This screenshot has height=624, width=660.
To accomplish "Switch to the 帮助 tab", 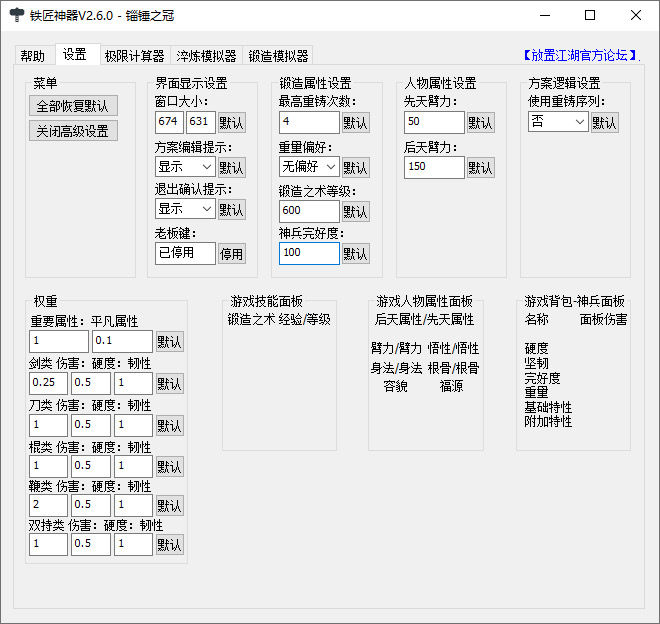I will (x=33, y=56).
